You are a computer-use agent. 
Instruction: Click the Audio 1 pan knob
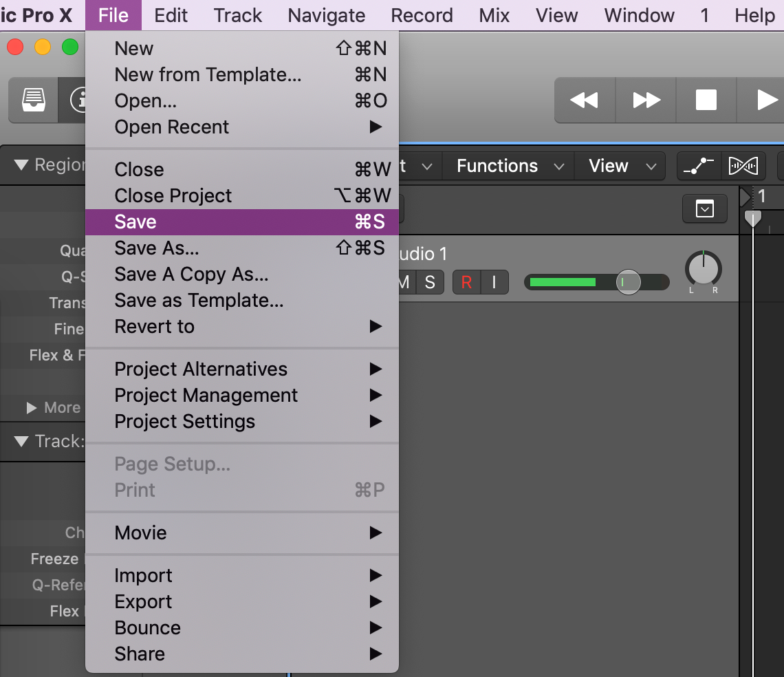tap(703, 269)
